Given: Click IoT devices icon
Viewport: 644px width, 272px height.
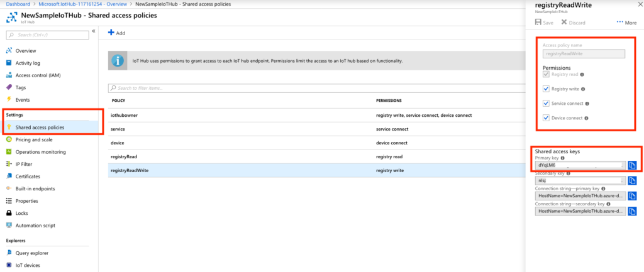Looking at the screenshot, I should coord(9,266).
